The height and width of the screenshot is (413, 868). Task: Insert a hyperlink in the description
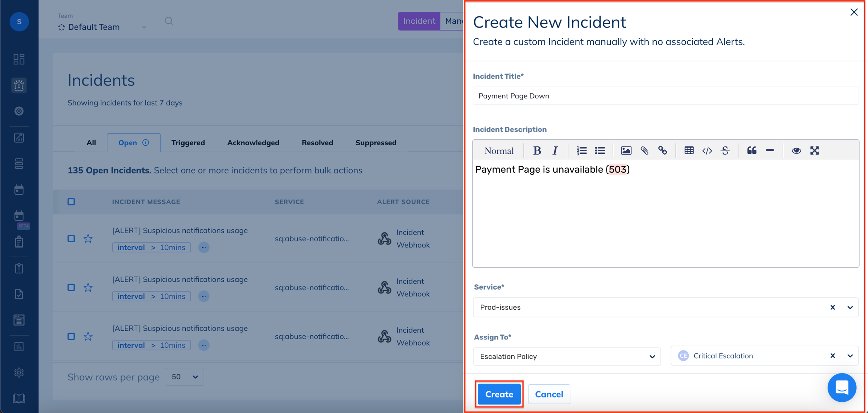tap(663, 151)
